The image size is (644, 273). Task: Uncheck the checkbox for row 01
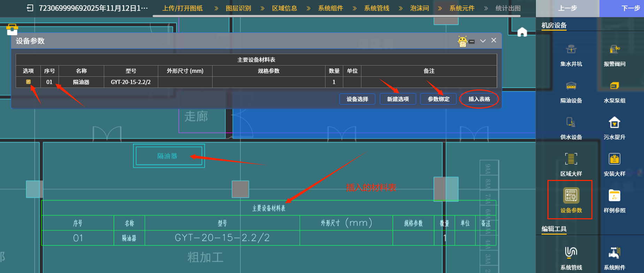pos(28,82)
